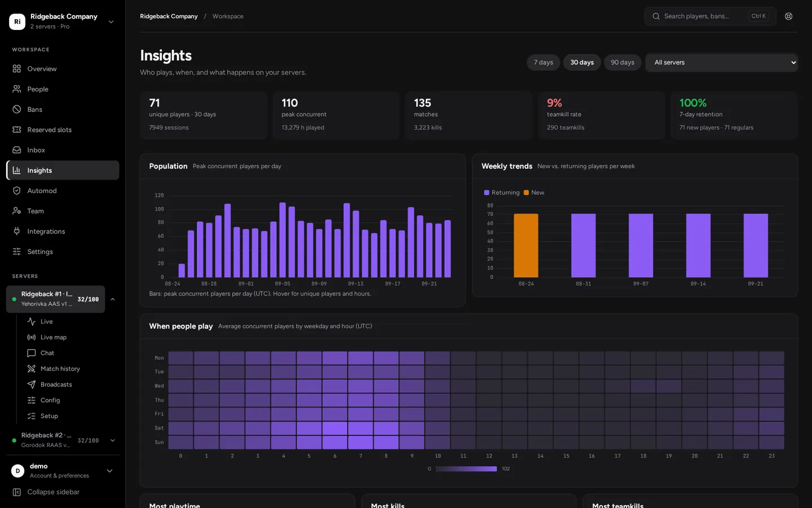Click the Match history crossed swords icon
812x508 pixels.
coord(32,369)
